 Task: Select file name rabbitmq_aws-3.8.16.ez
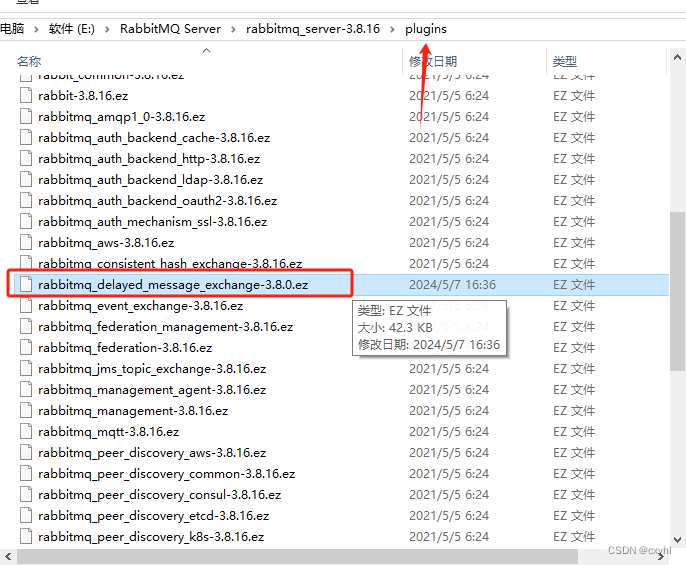(106, 242)
